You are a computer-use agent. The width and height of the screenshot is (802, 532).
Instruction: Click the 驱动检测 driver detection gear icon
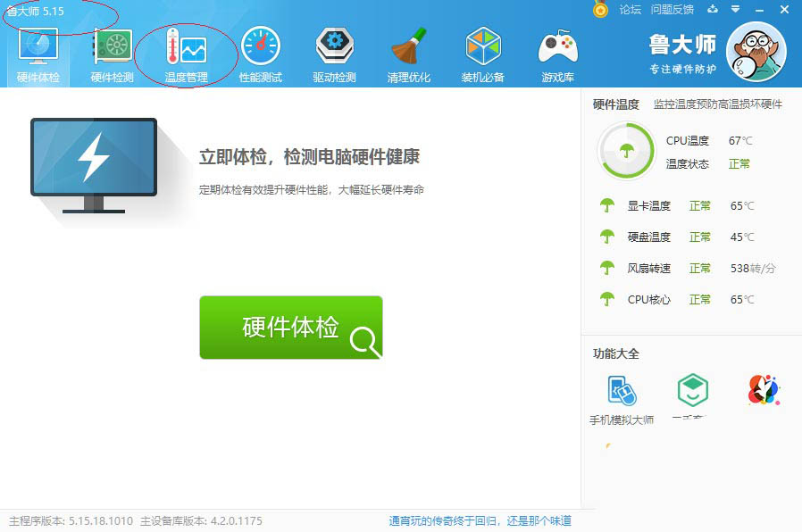click(334, 45)
